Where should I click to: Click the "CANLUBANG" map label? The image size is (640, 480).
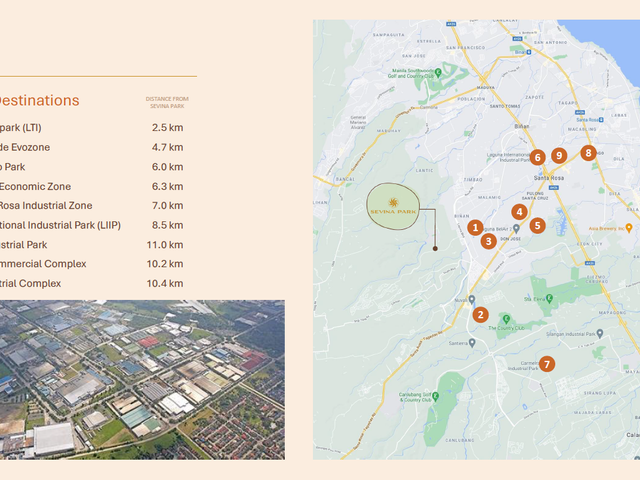[460, 440]
